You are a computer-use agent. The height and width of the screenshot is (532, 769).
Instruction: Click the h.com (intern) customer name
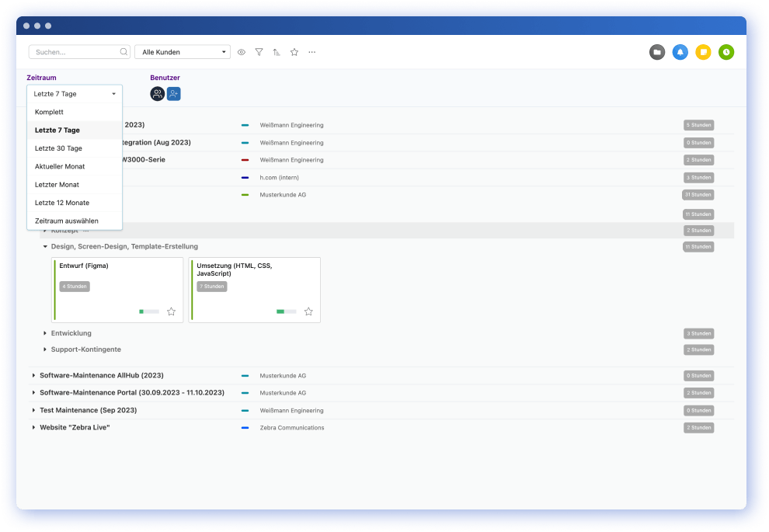click(279, 178)
